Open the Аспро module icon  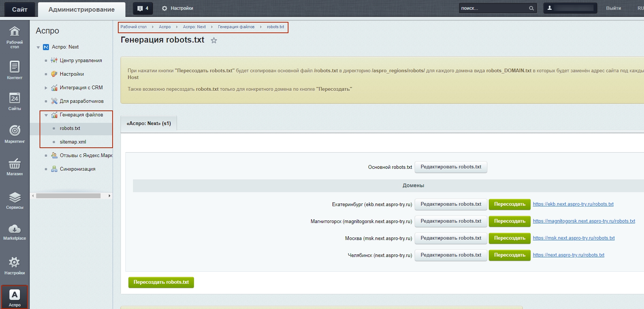(15, 295)
